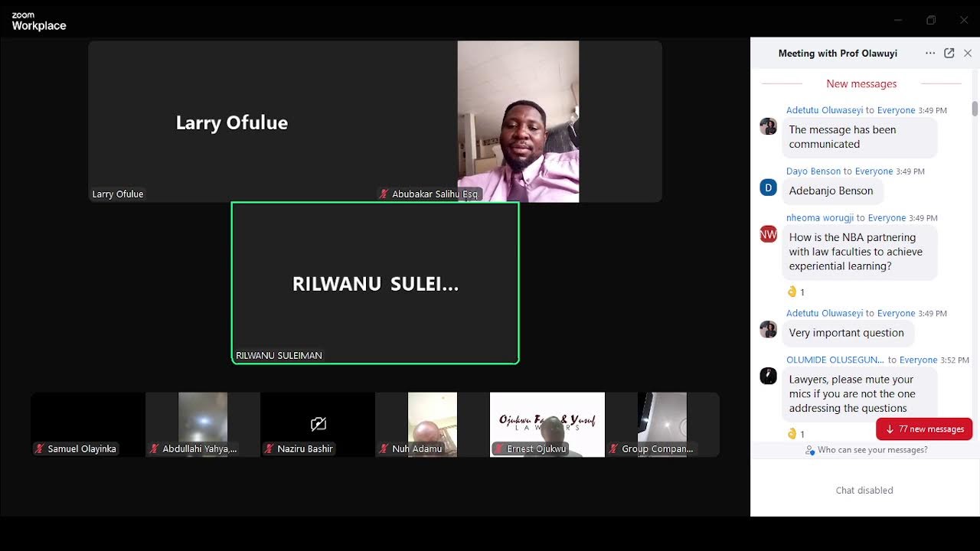Viewport: 980px width, 551px height.
Task: Restore down the Zoom window
Action: 931,20
